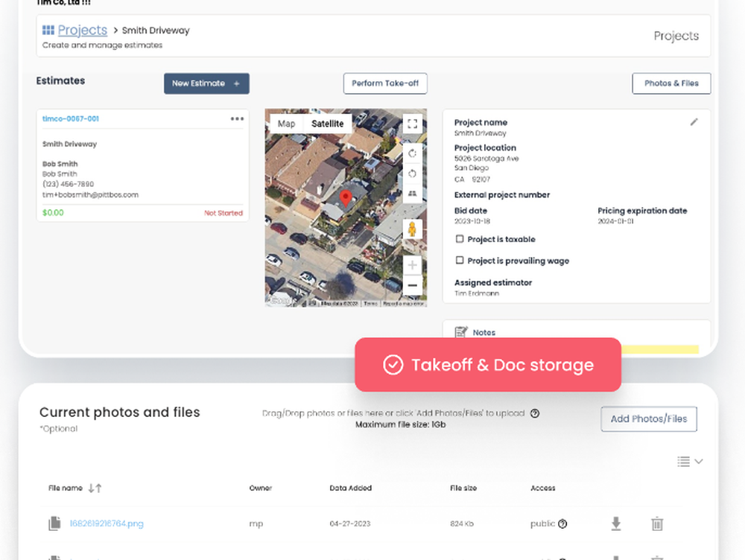Click the Not Started status

click(223, 213)
